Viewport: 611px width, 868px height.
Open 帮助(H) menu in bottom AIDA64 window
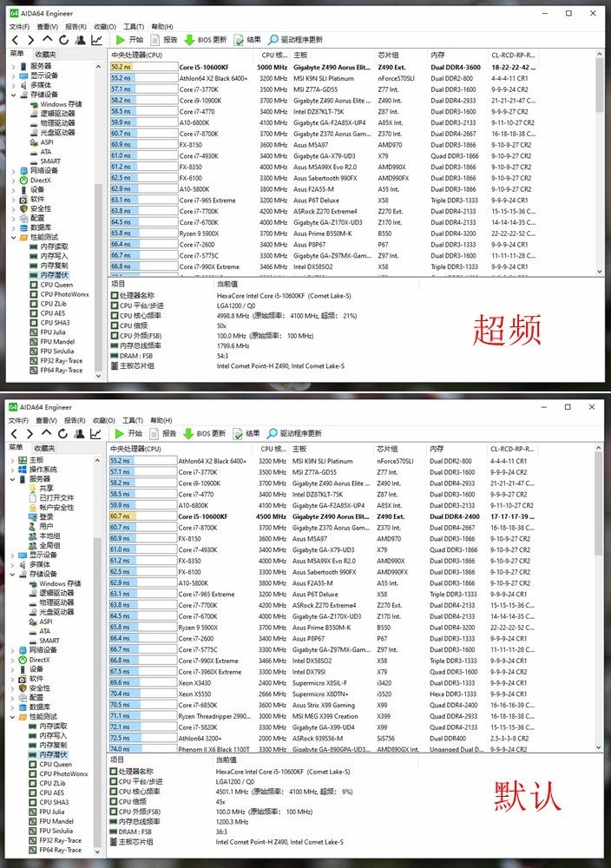click(161, 420)
